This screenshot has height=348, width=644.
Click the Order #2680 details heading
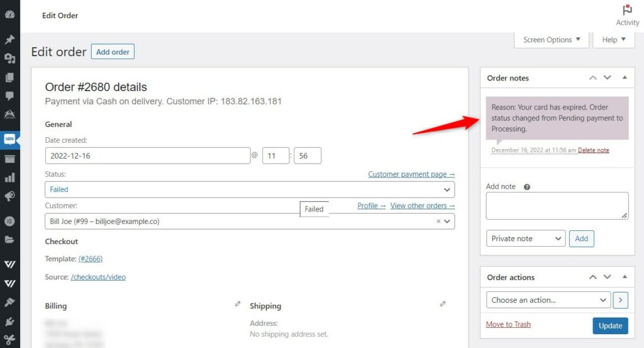pos(96,87)
